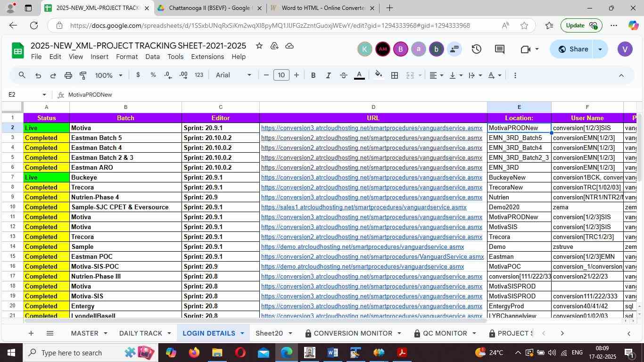
Task: Toggle bold formatting
Action: [313, 75]
